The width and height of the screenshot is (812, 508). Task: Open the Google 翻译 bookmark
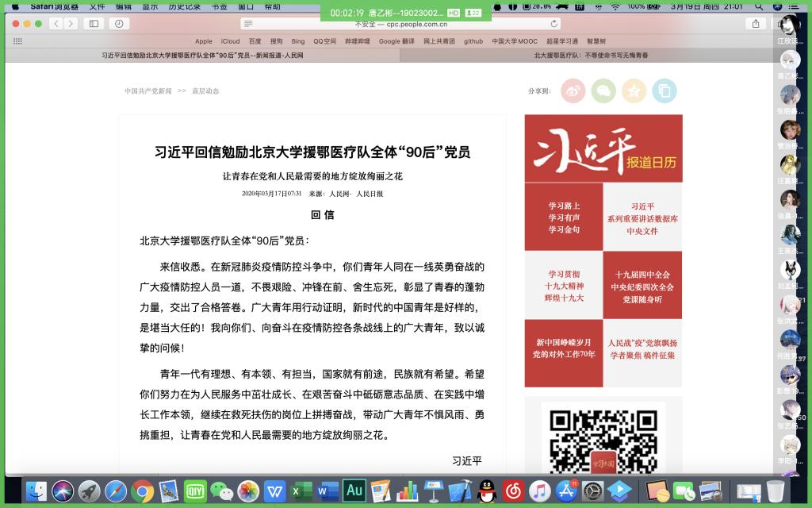tap(396, 41)
